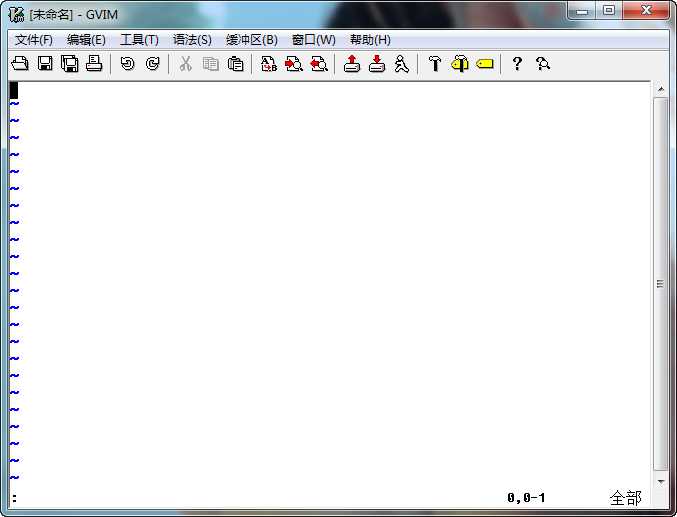Viewport: 677px width, 517px height.
Task: Minimize the GVIM window
Action: tap(582, 10)
